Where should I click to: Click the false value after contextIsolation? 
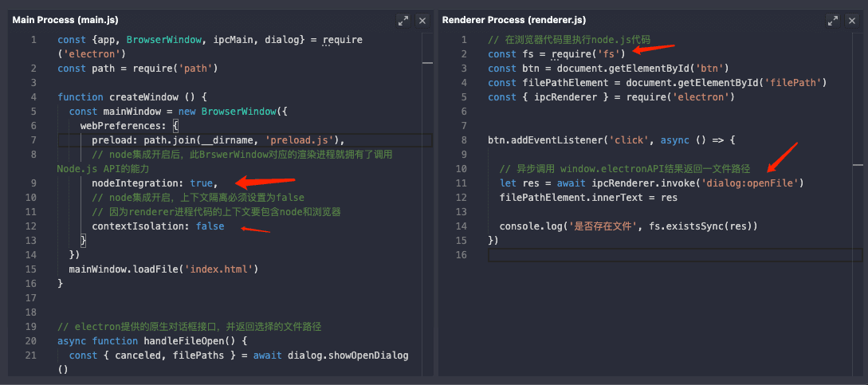pyautogui.click(x=210, y=226)
